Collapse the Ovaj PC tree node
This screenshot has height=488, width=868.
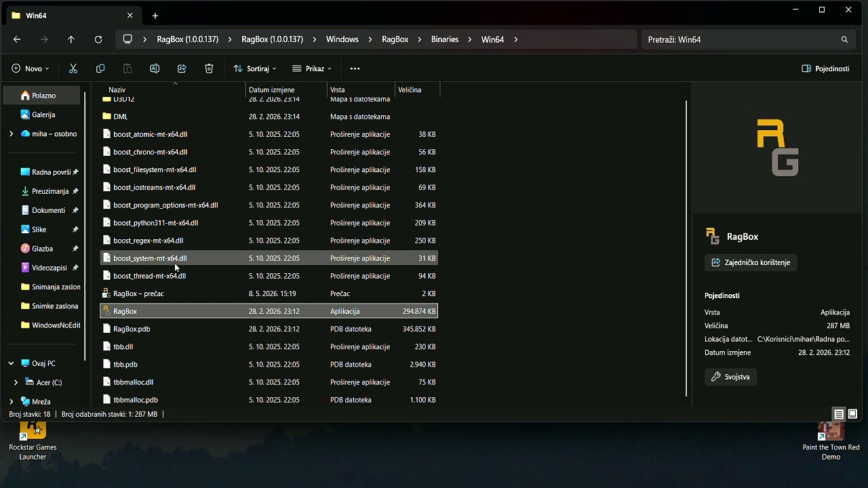11,363
